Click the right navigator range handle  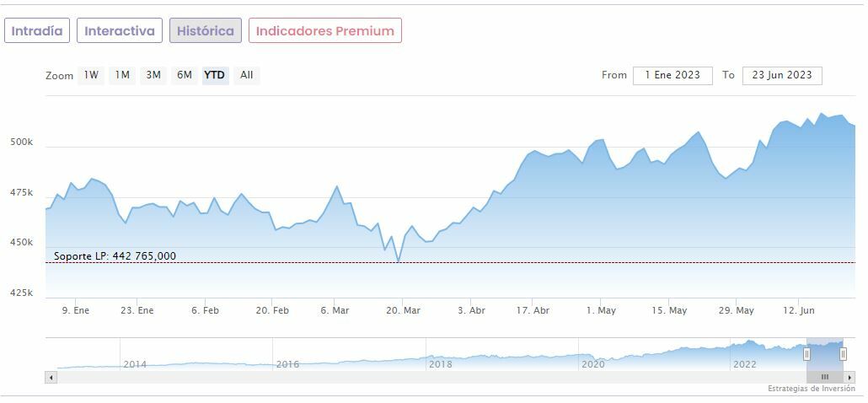tap(843, 354)
